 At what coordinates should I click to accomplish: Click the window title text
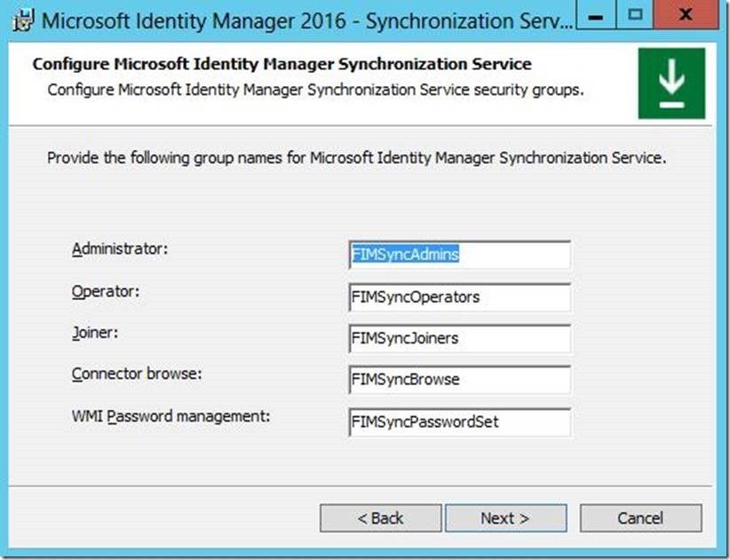click(307, 21)
